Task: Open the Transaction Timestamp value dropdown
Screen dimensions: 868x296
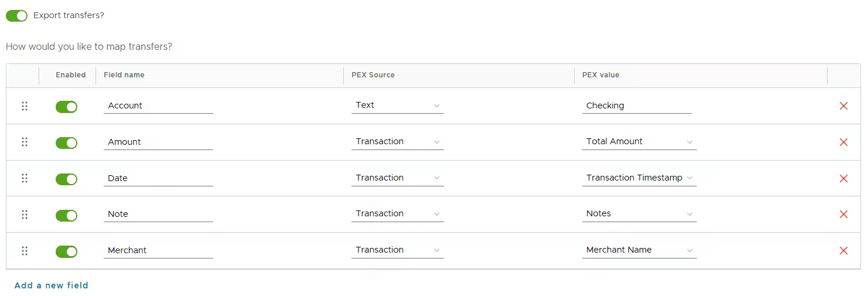Action: pyautogui.click(x=639, y=178)
